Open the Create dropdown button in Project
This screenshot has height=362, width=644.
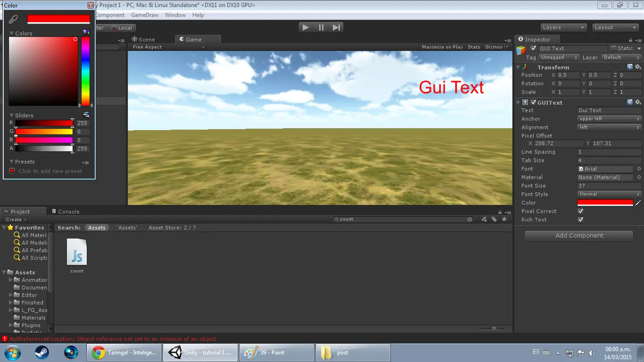tap(16, 220)
